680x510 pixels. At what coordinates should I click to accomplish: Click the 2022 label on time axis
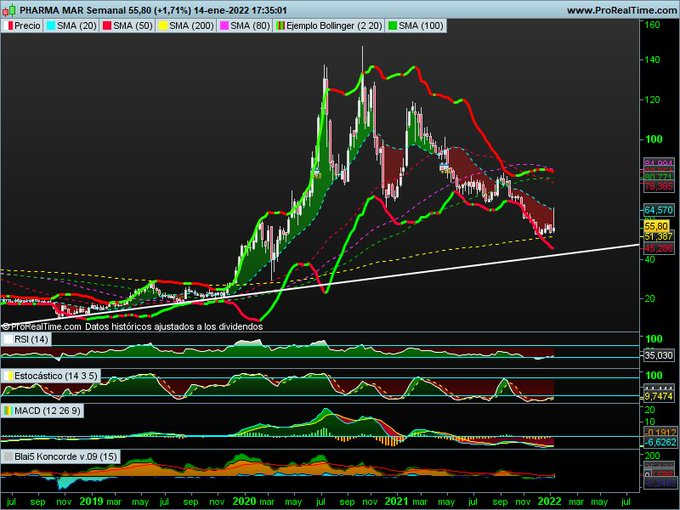pos(550,502)
